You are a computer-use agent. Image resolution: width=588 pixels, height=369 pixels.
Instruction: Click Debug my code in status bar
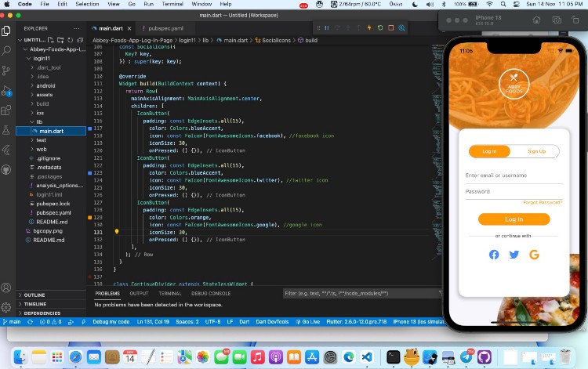[x=111, y=322]
